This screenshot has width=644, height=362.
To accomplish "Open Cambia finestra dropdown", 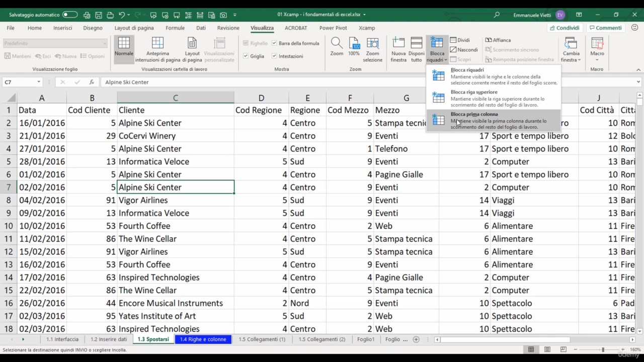I will tap(571, 49).
